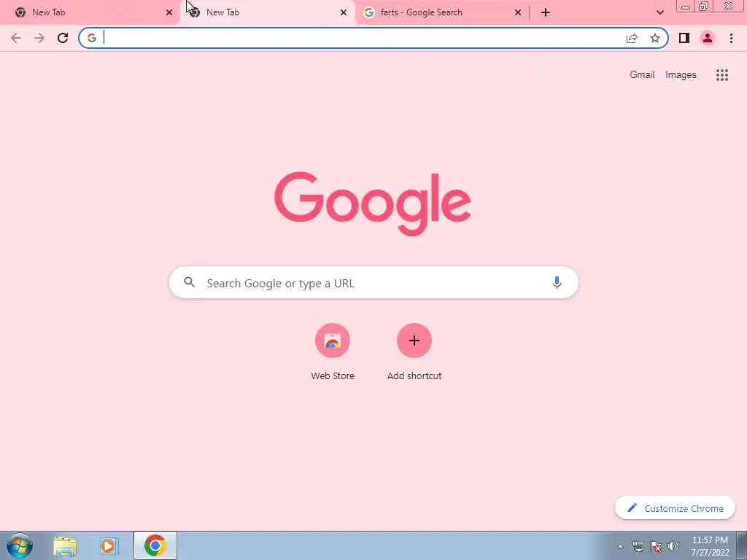Screen dimensions: 747x560
Task: Switch to farts - Google Search tab
Action: pos(441,12)
